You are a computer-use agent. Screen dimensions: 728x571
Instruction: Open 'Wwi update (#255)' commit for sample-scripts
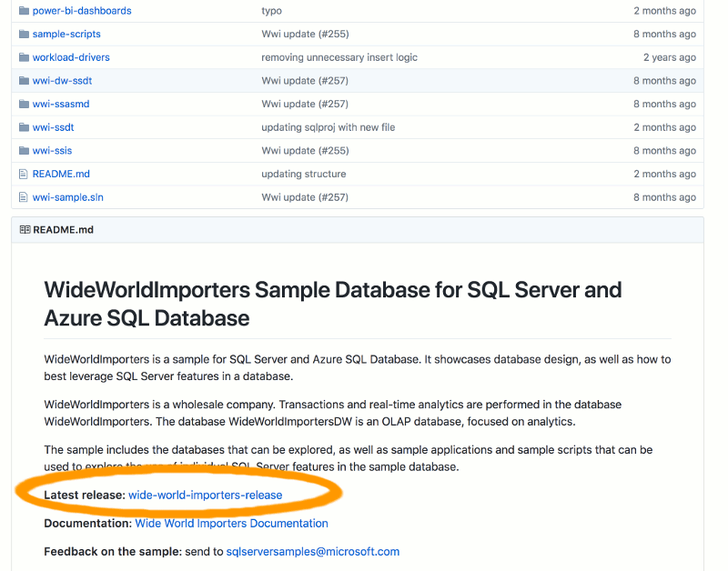click(x=305, y=34)
